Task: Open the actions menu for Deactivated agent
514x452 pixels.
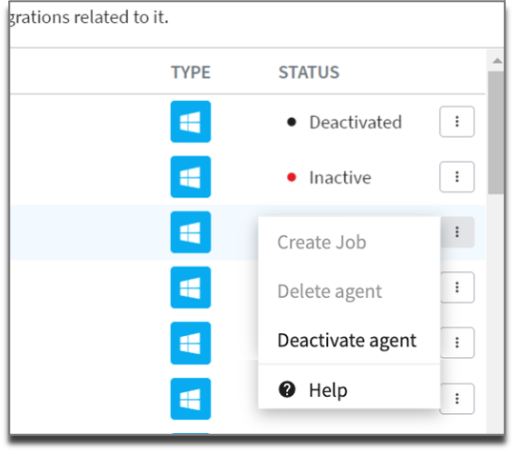Action: [457, 122]
